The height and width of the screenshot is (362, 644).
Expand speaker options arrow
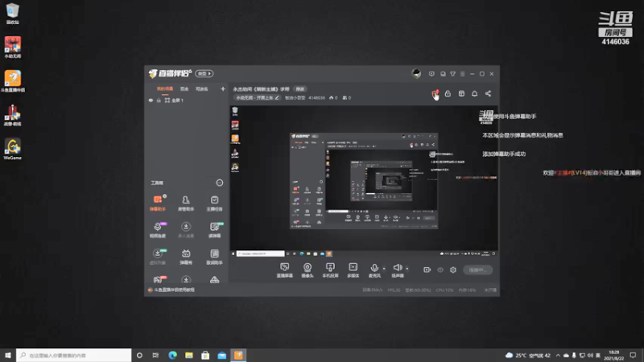[407, 269]
